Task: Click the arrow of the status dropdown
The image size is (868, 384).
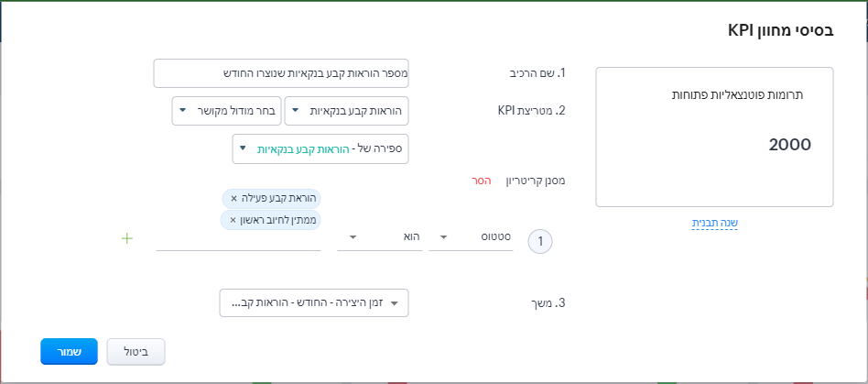Action: click(444, 237)
